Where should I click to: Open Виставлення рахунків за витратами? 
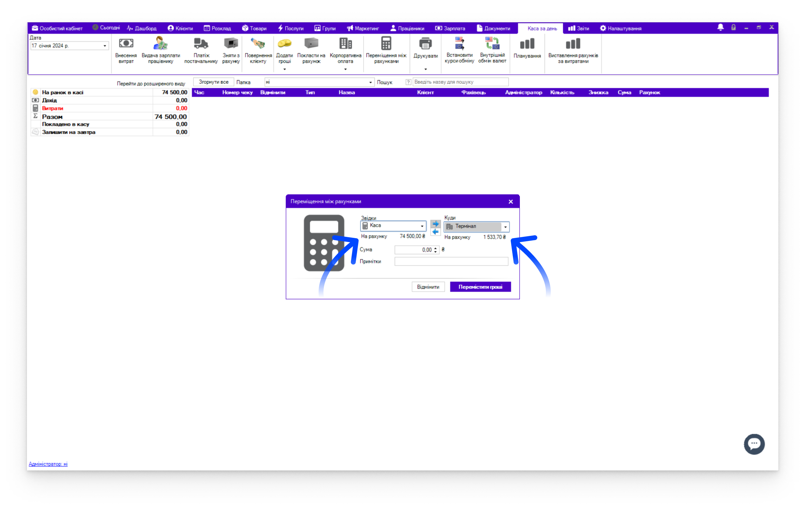coord(573,51)
